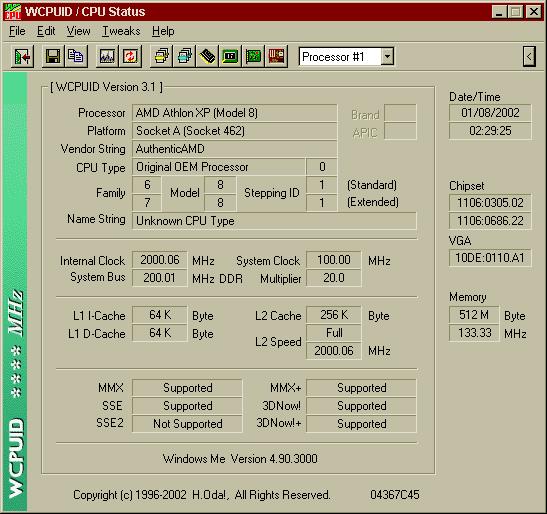The image size is (547, 514).
Task: Expand the Processor #1 dropdown arrow
Action: [x=387, y=56]
